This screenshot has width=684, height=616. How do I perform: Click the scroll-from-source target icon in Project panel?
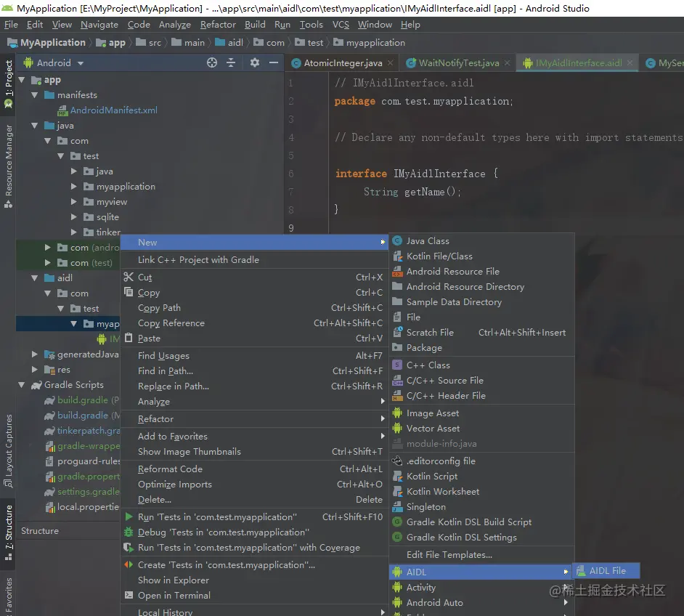tap(212, 62)
